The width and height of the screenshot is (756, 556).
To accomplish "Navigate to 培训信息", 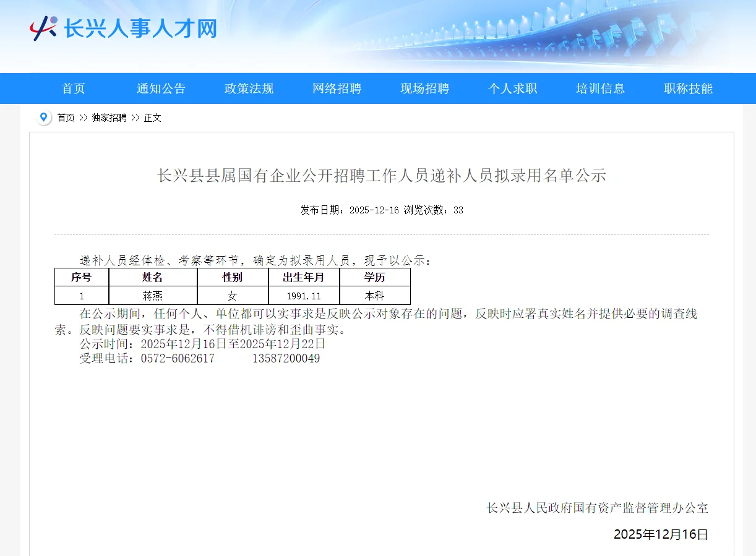I will [600, 88].
